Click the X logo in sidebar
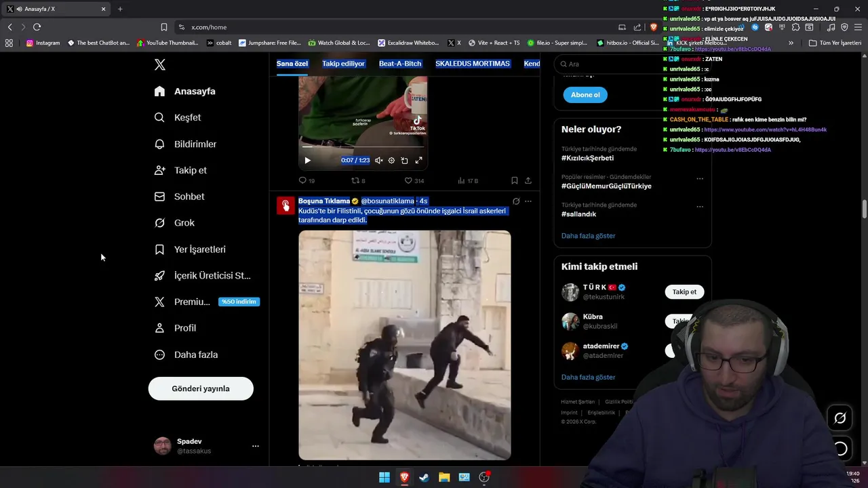 click(x=160, y=65)
